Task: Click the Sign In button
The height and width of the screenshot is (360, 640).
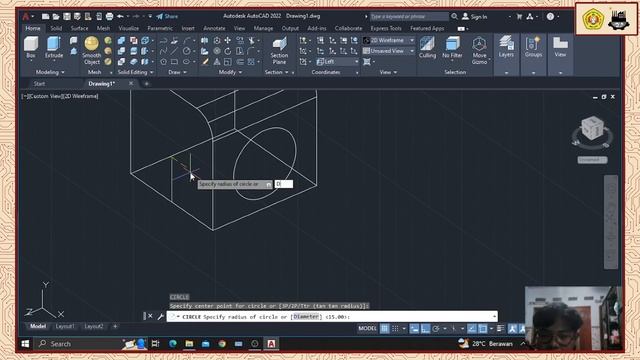Action: point(475,16)
